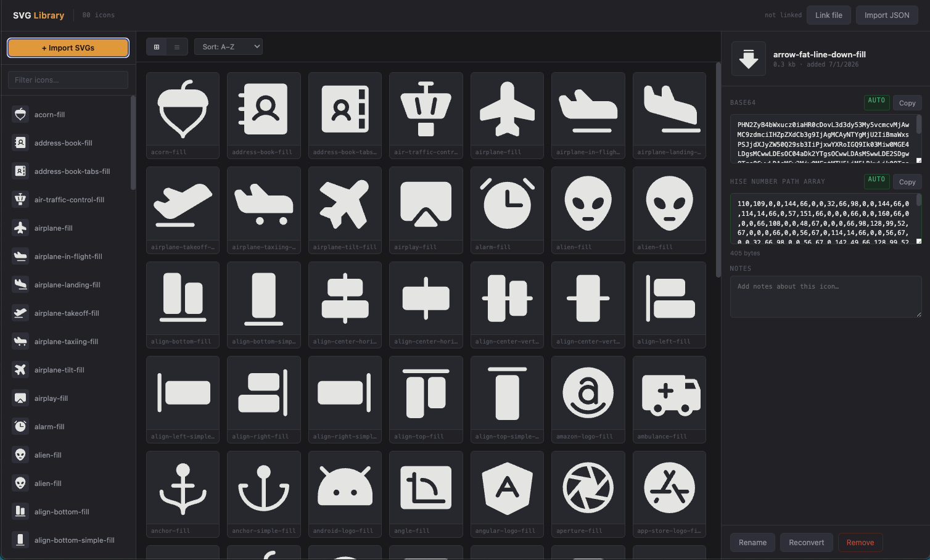Select alarm-fill in the sidebar list
Screen dimensions: 930x560
click(68, 426)
